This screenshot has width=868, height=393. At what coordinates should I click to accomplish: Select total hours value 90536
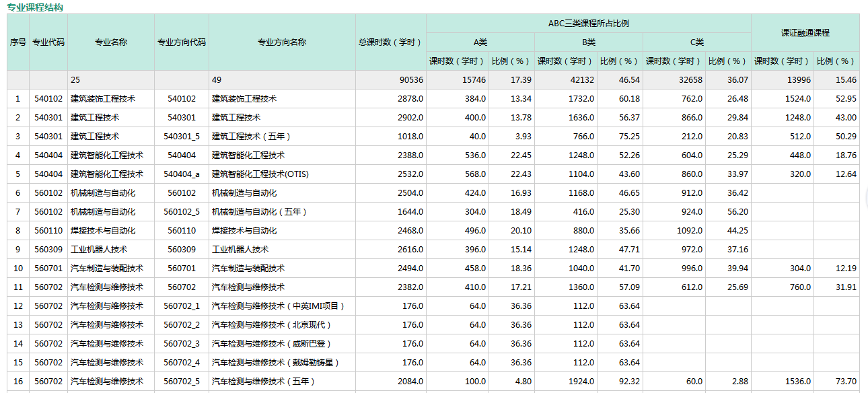[411, 79]
